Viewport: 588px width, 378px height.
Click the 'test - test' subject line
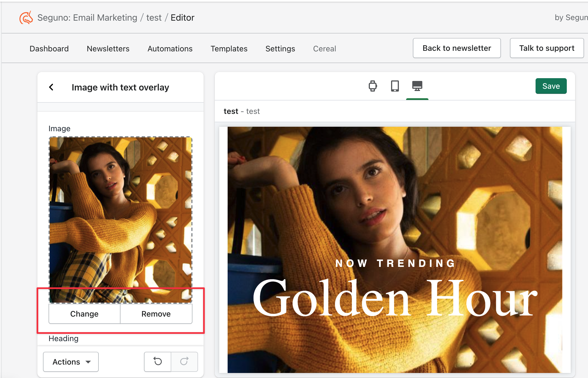pyautogui.click(x=242, y=111)
